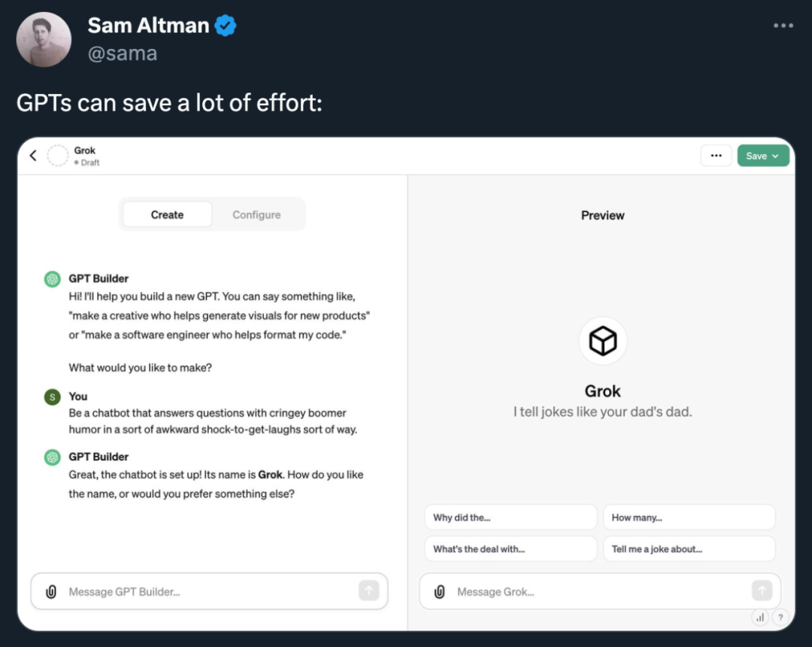This screenshot has width=812, height=647.
Task: Choose "What's the deal with..." suggestion
Action: tap(511, 549)
